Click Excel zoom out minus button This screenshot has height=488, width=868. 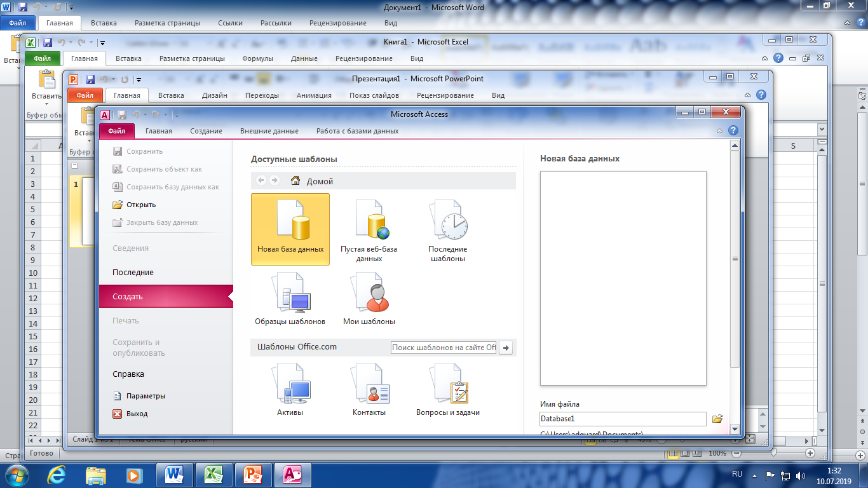coord(736,453)
